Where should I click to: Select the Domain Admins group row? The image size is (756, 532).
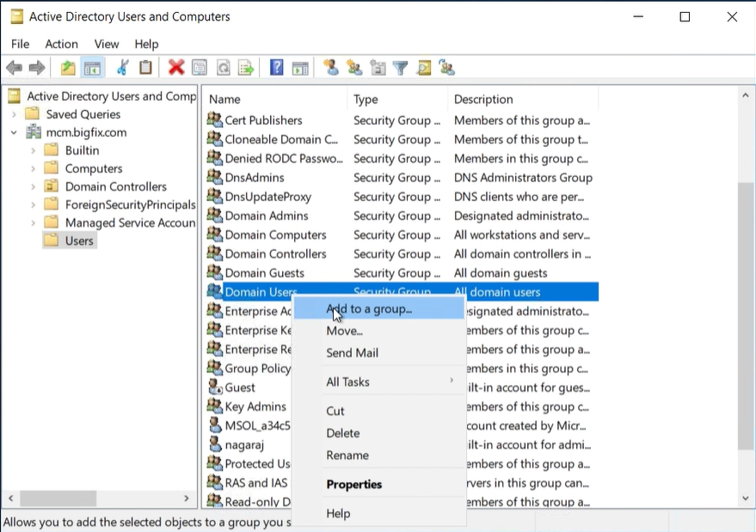[x=266, y=216]
